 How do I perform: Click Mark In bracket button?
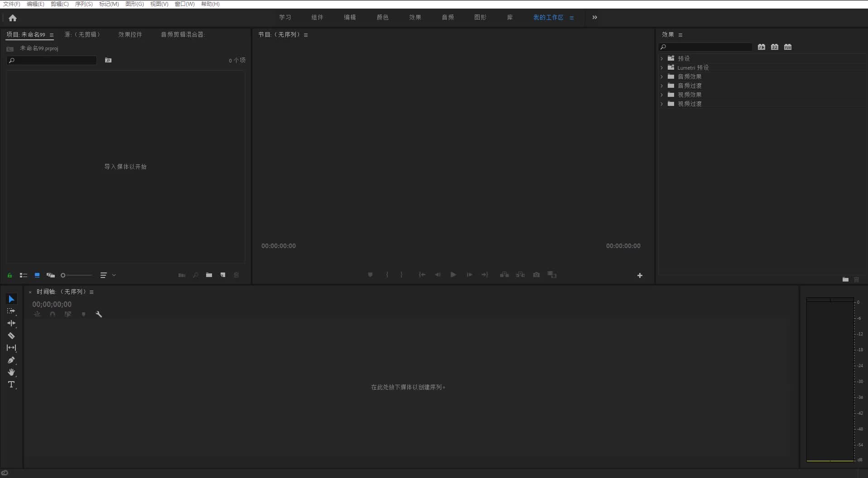point(387,275)
